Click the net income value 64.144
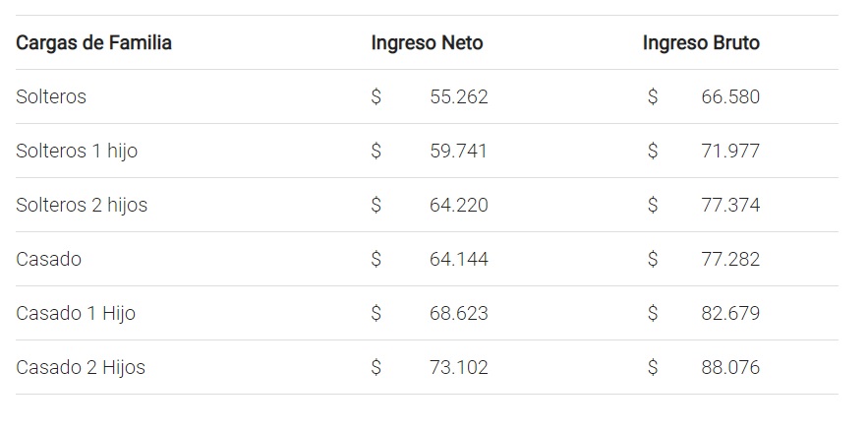The image size is (868, 432). pos(458,260)
